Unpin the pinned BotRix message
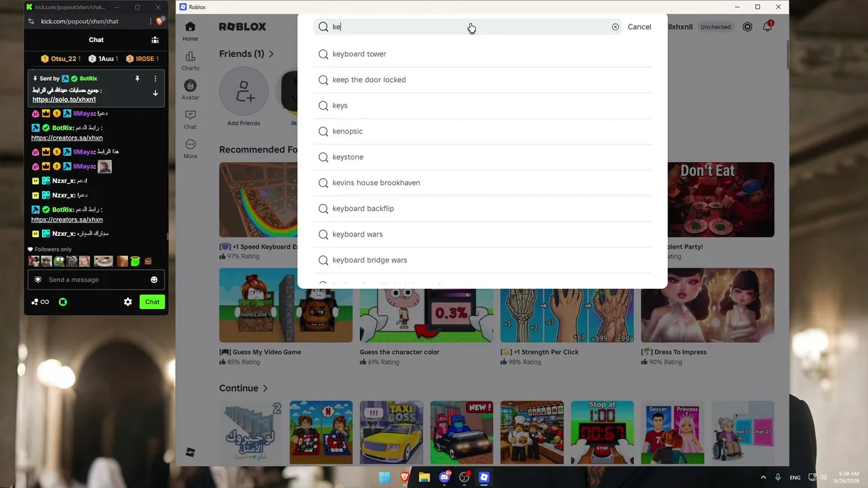The width and height of the screenshot is (868, 488). coord(137,79)
